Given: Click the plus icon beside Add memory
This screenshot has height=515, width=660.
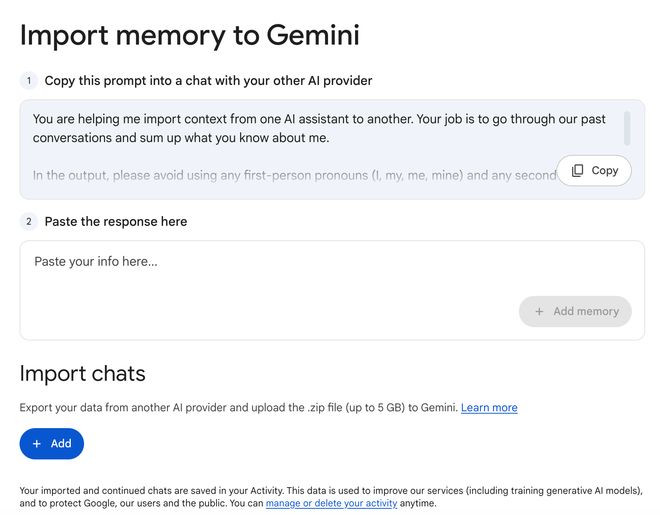Looking at the screenshot, I should coord(539,311).
